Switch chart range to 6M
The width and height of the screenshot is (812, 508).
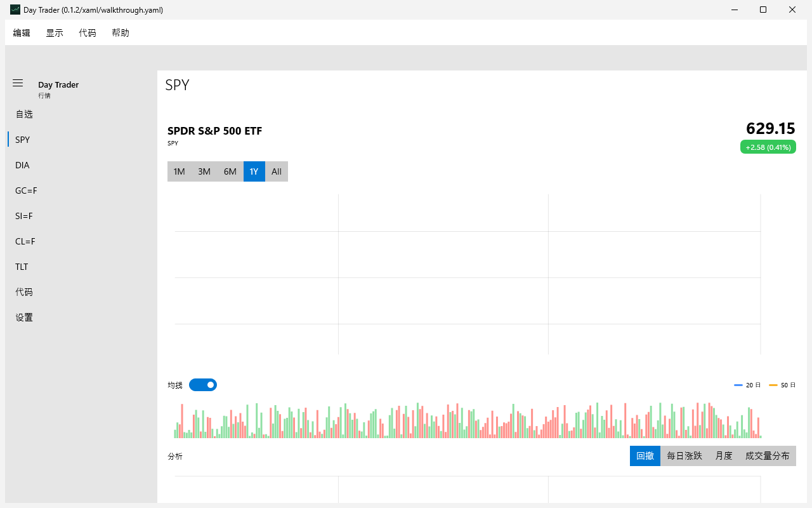coord(230,171)
